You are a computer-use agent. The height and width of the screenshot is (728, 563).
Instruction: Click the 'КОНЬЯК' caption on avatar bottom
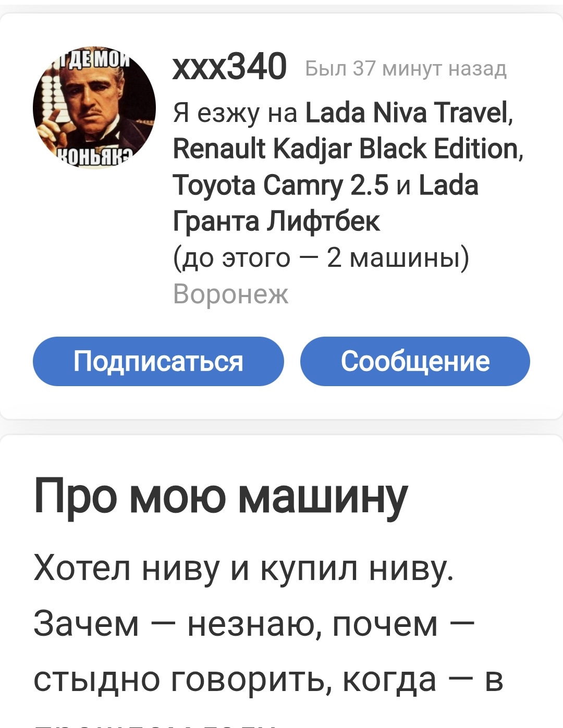(94, 156)
